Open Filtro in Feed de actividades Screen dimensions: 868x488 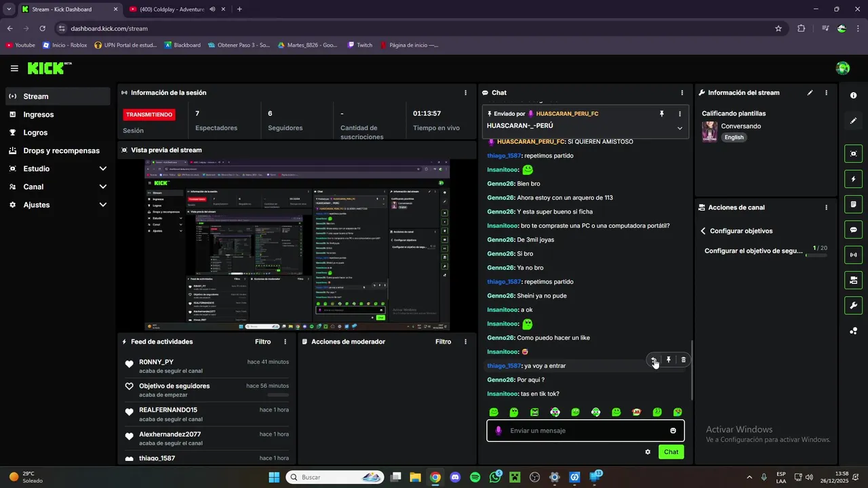(262, 342)
